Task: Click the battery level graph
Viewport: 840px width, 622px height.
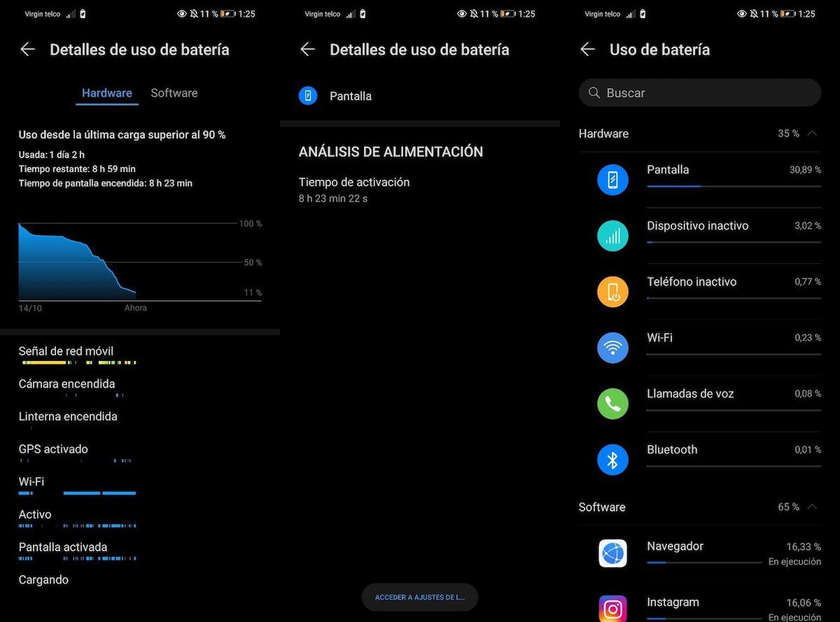Action: 140,262
